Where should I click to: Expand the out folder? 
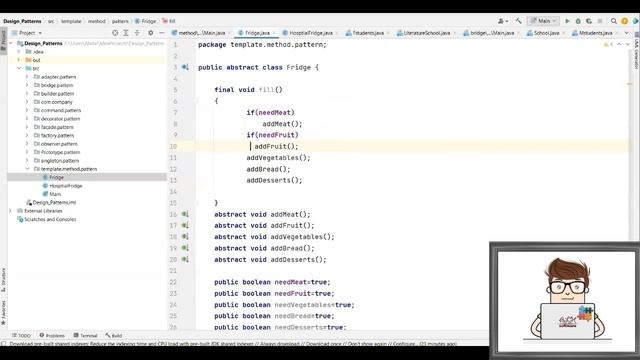click(19, 60)
